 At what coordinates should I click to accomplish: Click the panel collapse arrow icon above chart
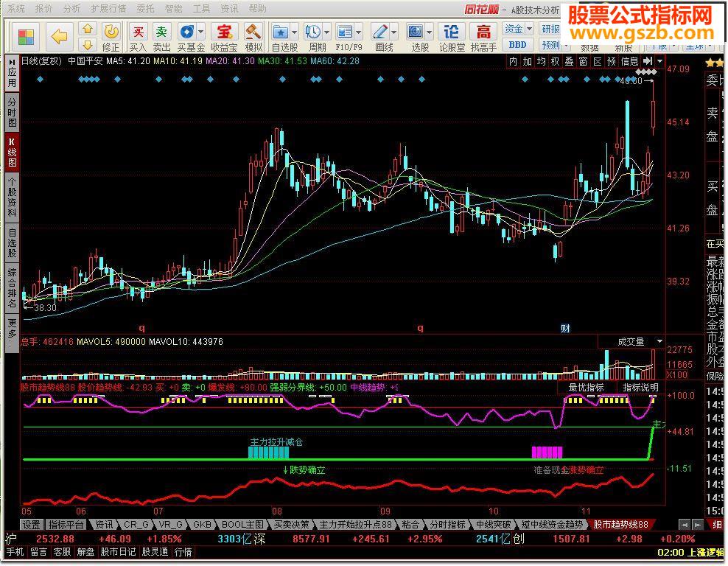(648, 61)
